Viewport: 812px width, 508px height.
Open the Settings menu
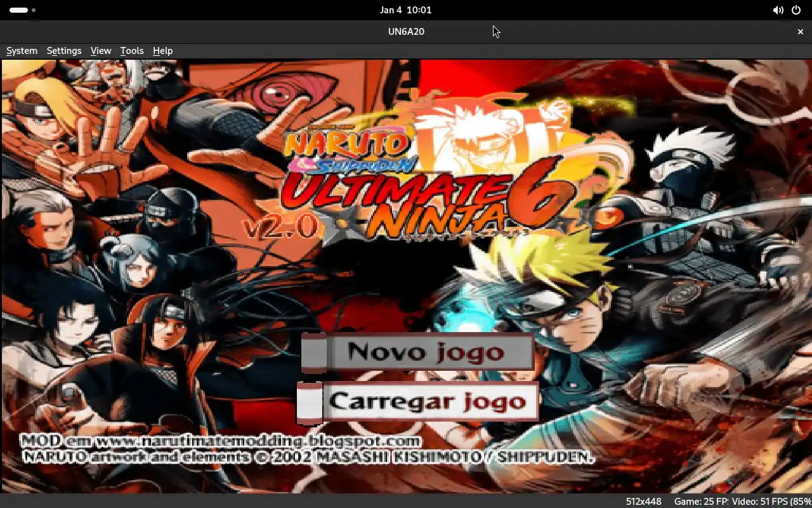pyautogui.click(x=63, y=51)
